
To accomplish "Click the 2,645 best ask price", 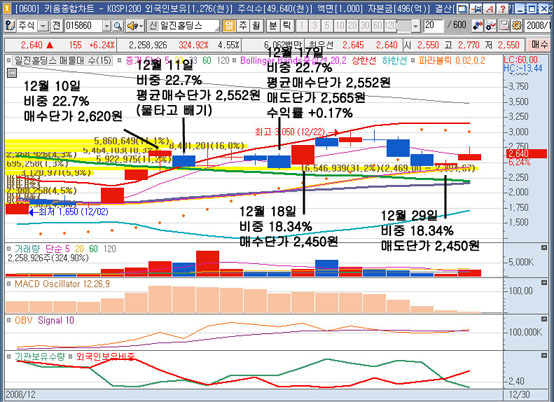I will click(353, 45).
